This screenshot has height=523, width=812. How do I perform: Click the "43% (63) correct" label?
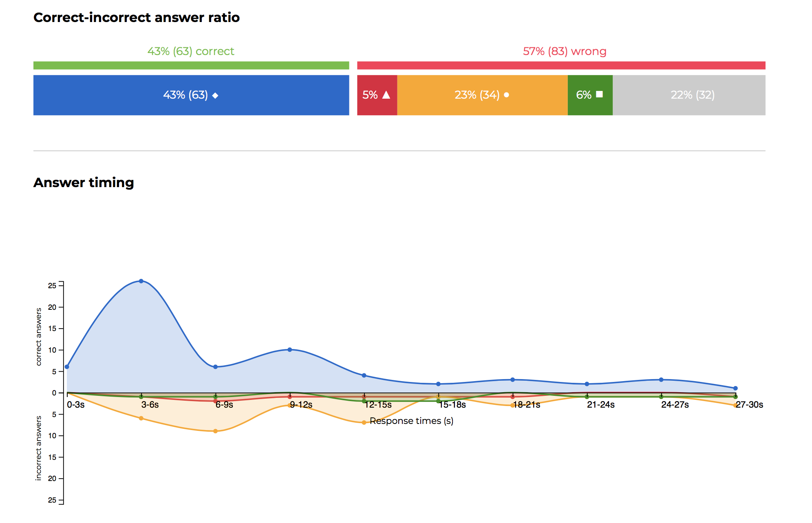[191, 51]
